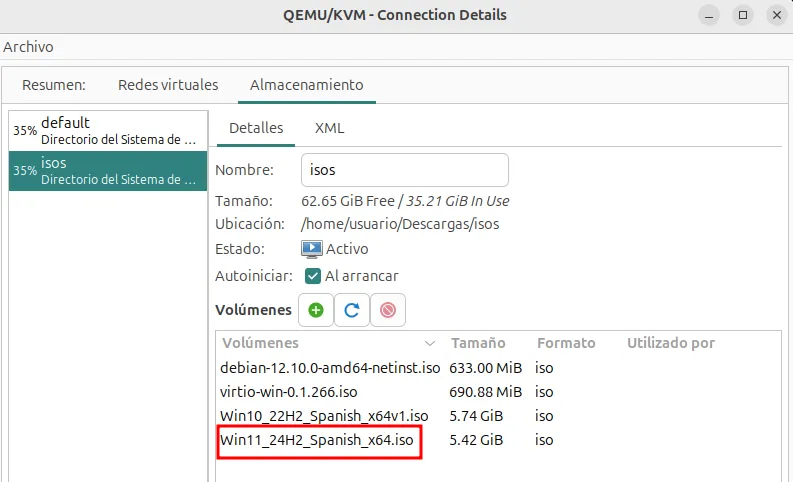The height and width of the screenshot is (482, 793).
Task: Maximize the Connection Details window
Action: pyautogui.click(x=743, y=16)
